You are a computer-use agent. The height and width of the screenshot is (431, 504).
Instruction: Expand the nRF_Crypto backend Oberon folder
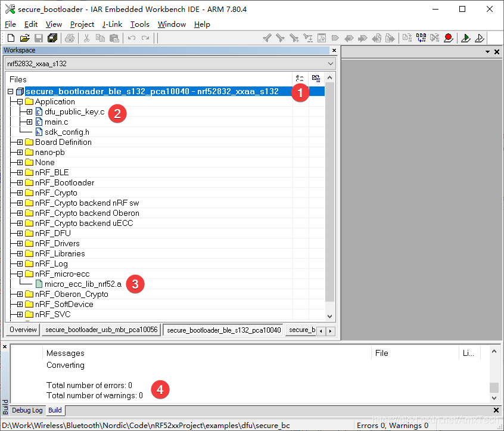[x=20, y=213]
